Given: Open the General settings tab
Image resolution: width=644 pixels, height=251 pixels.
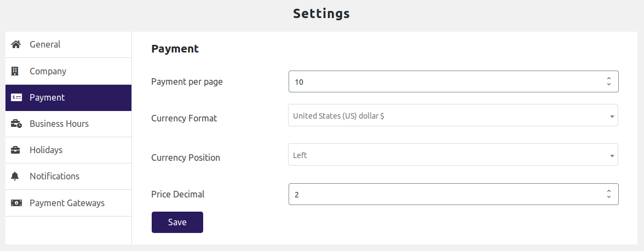Looking at the screenshot, I should point(45,44).
